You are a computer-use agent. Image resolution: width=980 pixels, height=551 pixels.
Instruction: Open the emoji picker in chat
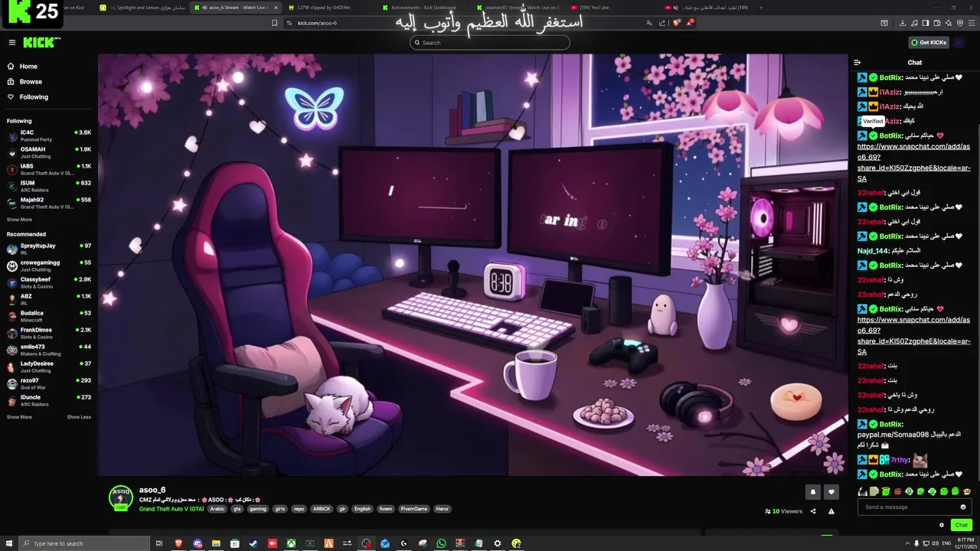963,507
